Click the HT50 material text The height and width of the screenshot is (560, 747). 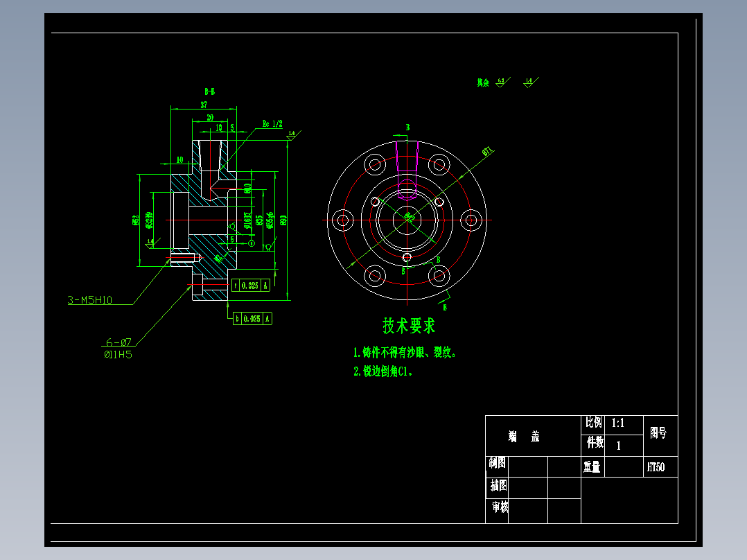click(x=656, y=467)
